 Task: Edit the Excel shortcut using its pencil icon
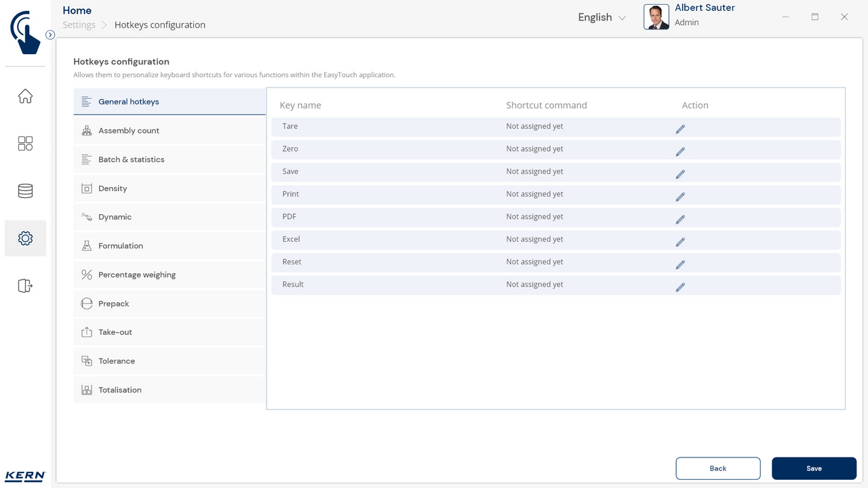[680, 242]
